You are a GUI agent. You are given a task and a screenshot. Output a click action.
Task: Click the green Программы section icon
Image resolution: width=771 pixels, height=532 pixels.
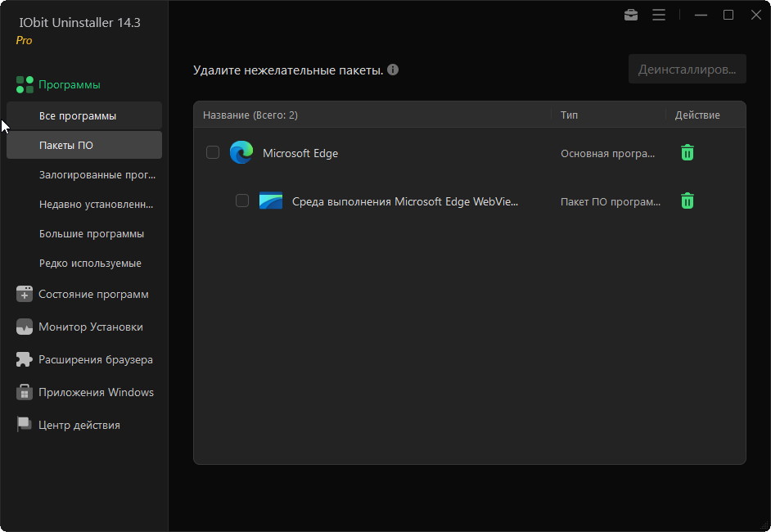(x=25, y=84)
